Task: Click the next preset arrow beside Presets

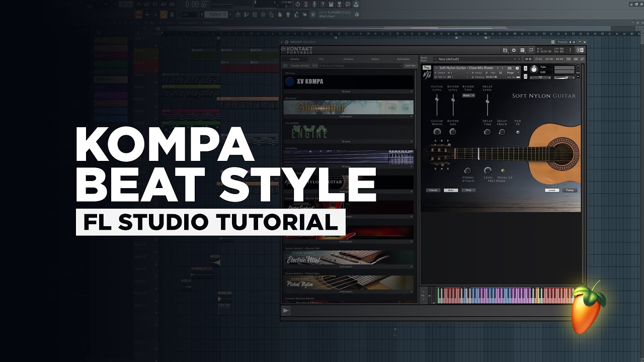Action: click(x=574, y=42)
